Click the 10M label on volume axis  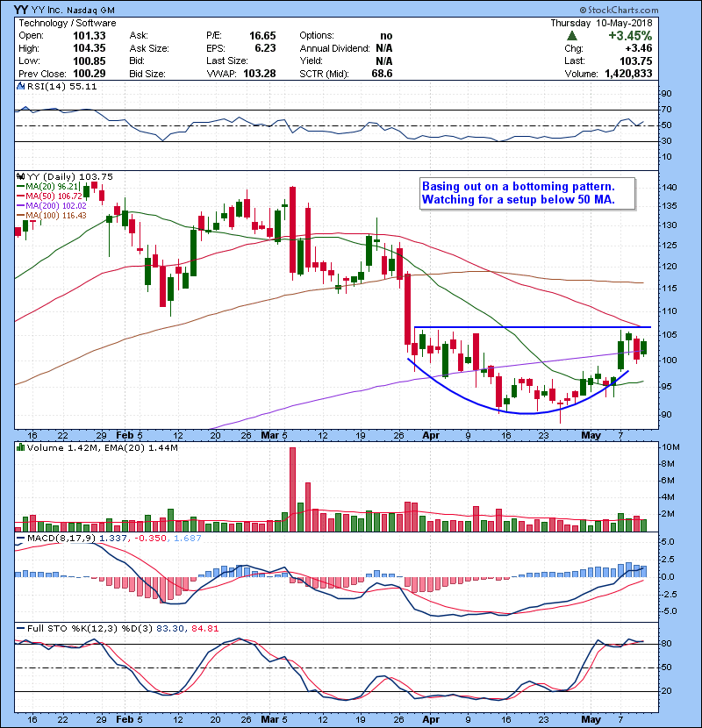670,447
